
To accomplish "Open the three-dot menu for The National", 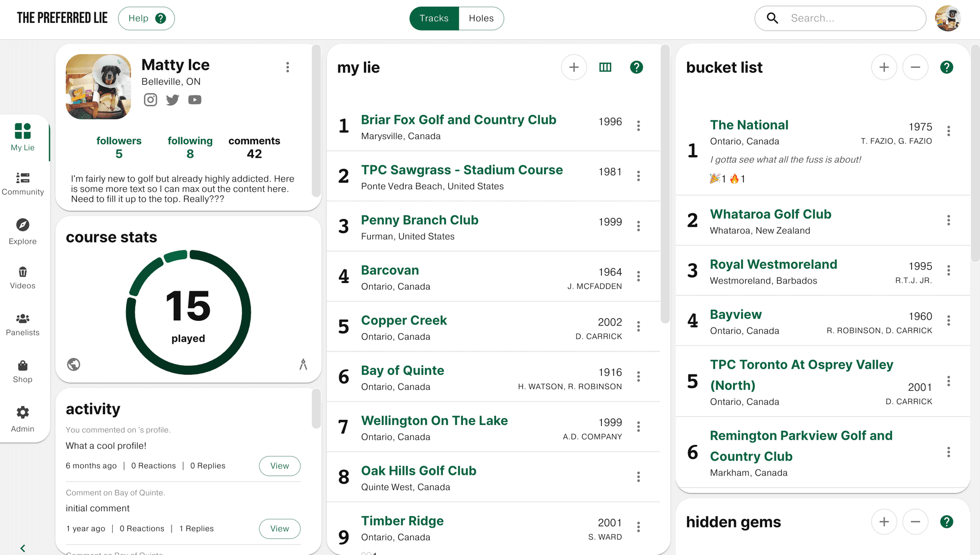I will pos(948,131).
